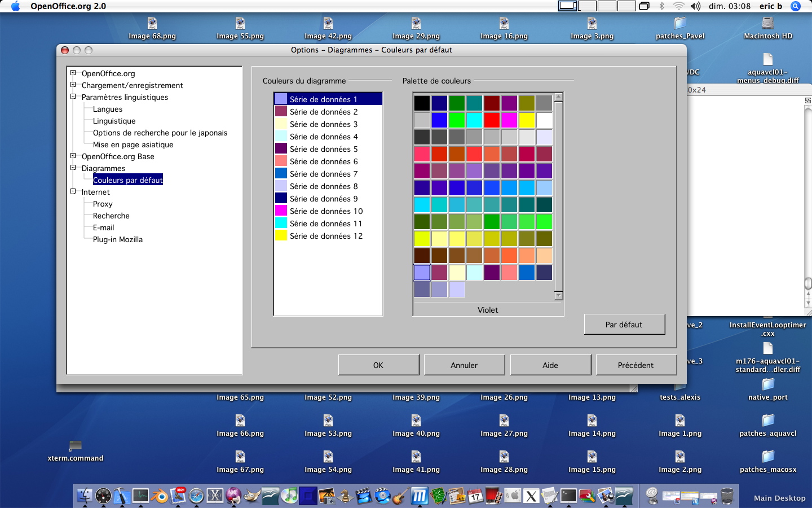Click the palette scrollbar down arrow

tap(559, 296)
